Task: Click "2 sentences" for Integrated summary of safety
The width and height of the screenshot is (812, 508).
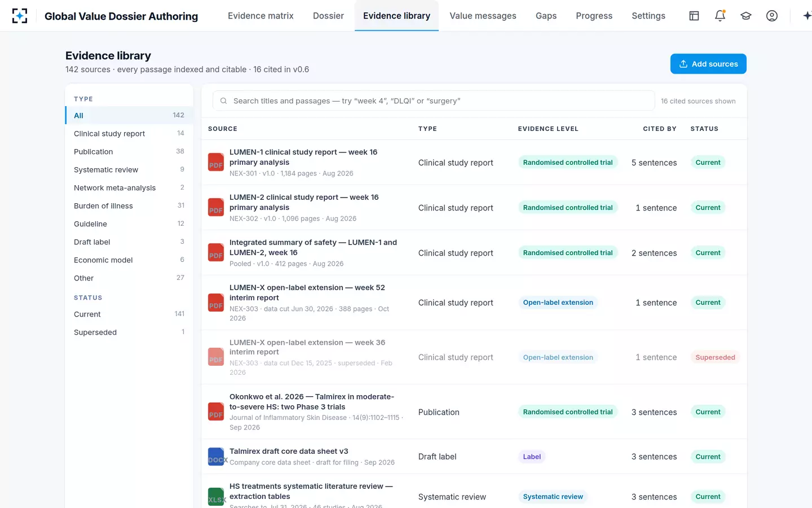Action: pos(654,253)
